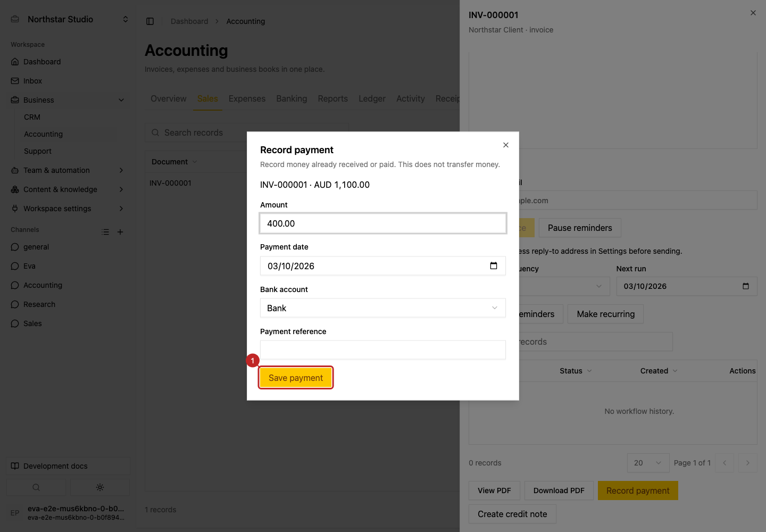The image size is (766, 532).
Task: Save the payment
Action: 296,378
